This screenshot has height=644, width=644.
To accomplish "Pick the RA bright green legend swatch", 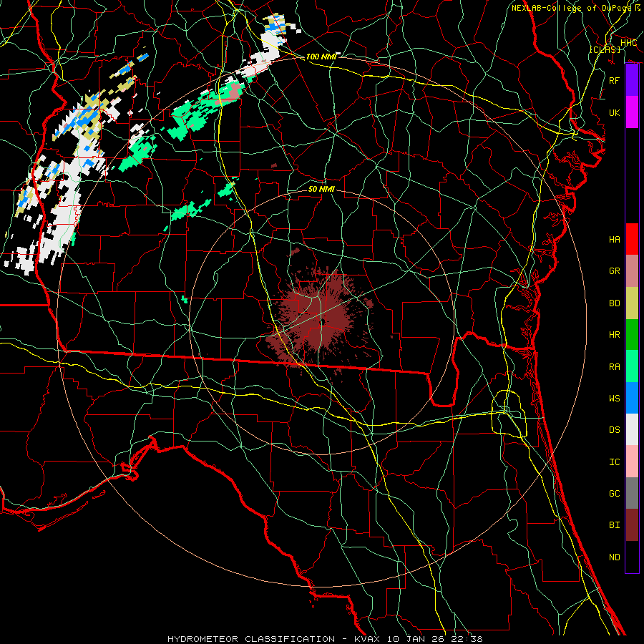I will point(632,366).
